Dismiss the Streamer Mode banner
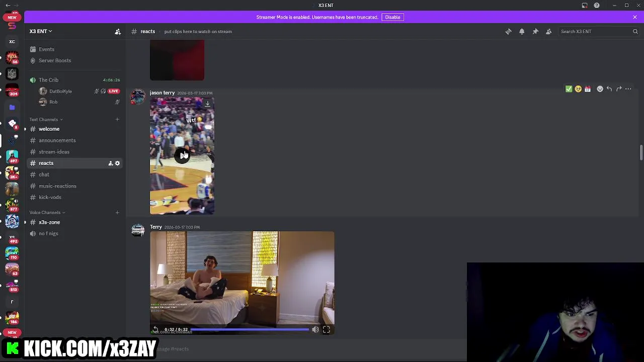644x362 pixels. point(635,17)
